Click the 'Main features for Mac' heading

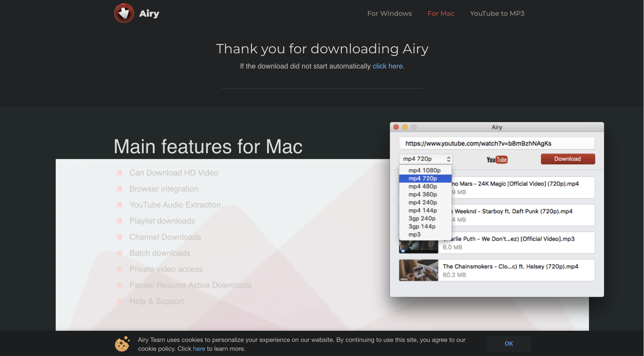click(x=208, y=146)
